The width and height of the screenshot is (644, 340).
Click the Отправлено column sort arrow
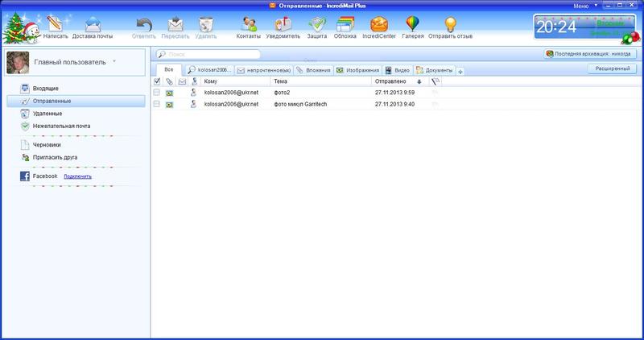[x=419, y=81]
